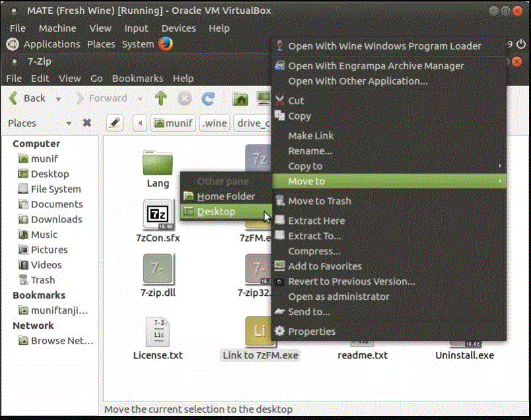Open the Bookmarks menu in 7-Zip window
Screen dimensions: 531x420
click(138, 79)
